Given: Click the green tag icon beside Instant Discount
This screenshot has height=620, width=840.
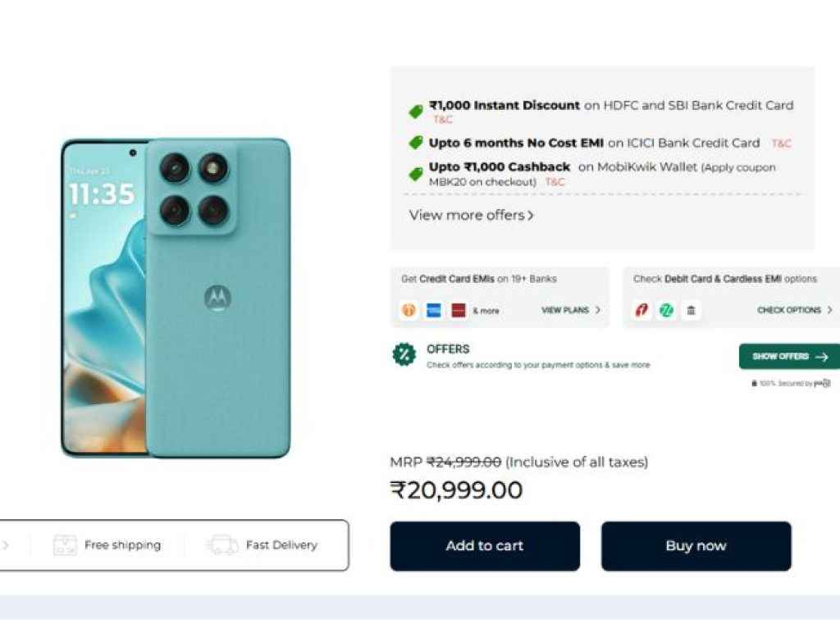Looking at the screenshot, I should click(x=416, y=111).
